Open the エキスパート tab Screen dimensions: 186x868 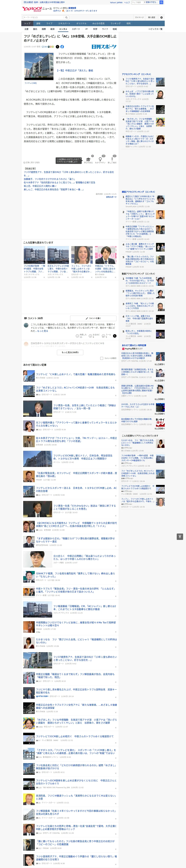click(x=64, y=24)
